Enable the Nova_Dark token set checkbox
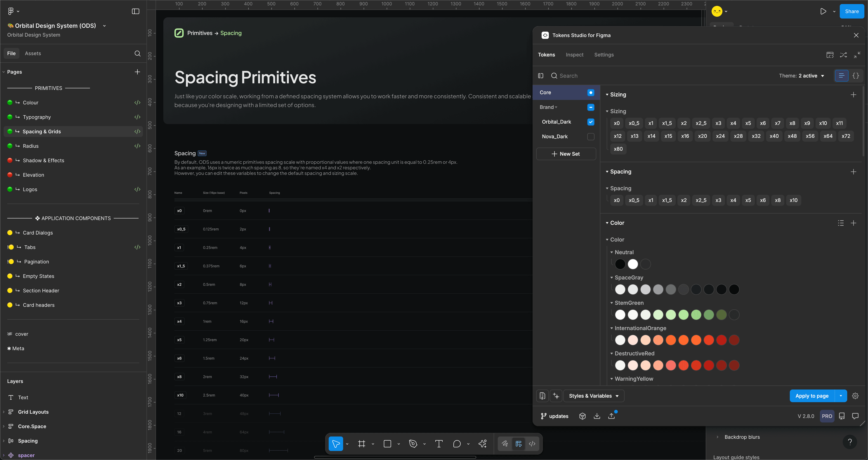The height and width of the screenshot is (460, 868). [x=591, y=136]
